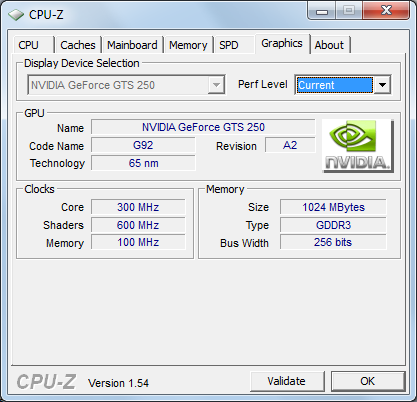The width and height of the screenshot is (417, 402).
Task: Select the Graphics tab
Action: pyautogui.click(x=282, y=43)
